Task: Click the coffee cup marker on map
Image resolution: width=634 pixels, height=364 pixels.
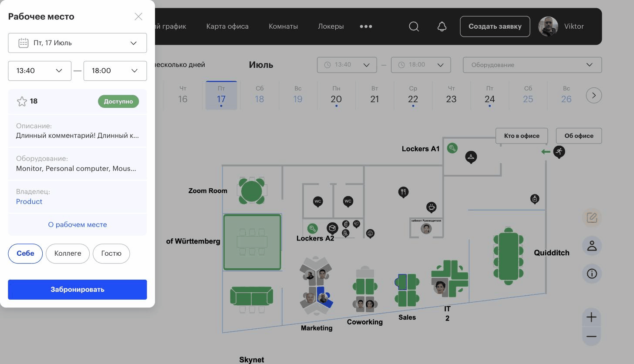Action: coord(431,207)
